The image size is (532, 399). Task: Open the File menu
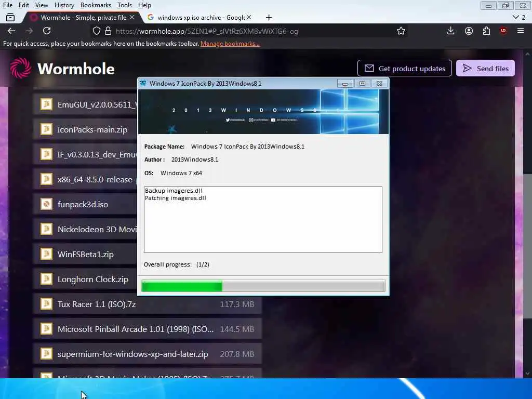(7, 5)
